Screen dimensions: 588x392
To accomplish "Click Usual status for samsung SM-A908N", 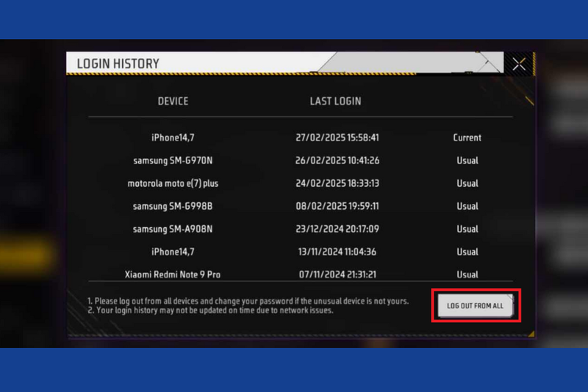I will (467, 229).
